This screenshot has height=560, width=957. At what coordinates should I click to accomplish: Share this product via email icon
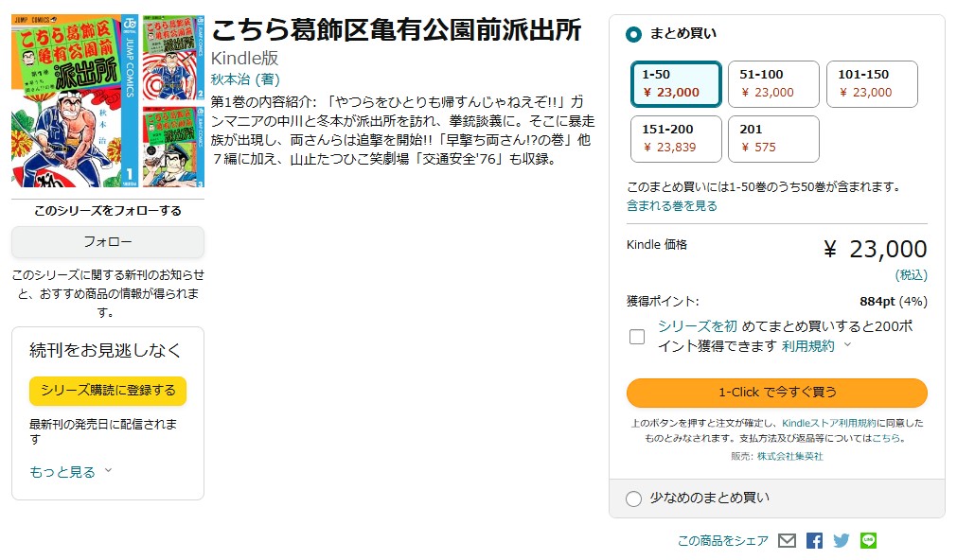pyautogui.click(x=788, y=540)
